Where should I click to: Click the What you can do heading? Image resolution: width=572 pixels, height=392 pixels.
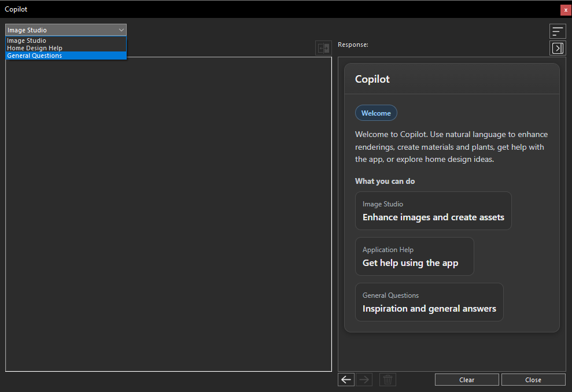coord(385,181)
